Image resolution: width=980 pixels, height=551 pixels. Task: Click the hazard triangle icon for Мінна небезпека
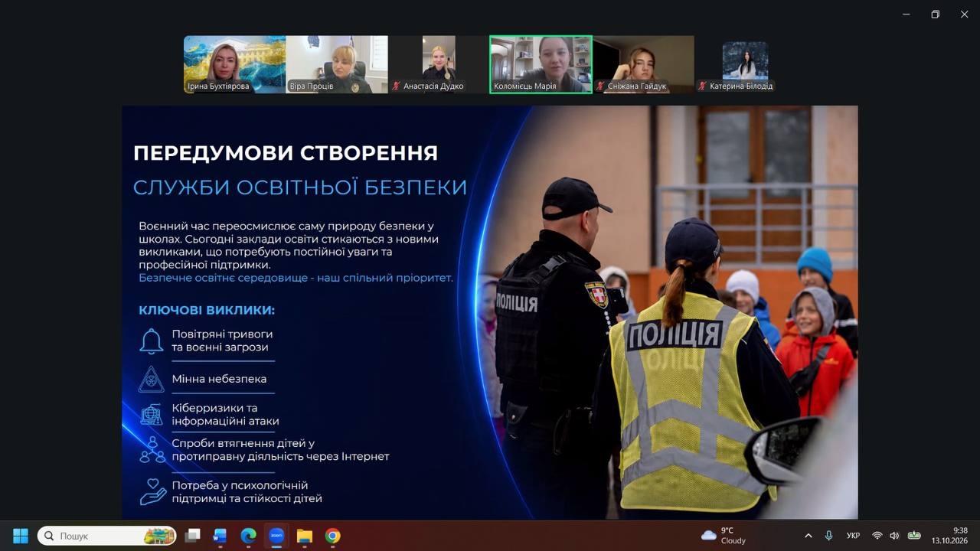tap(152, 380)
